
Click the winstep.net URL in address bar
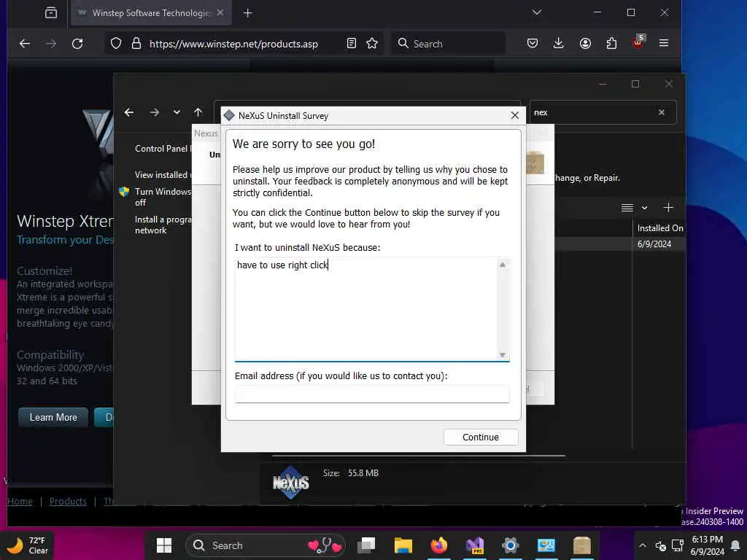233,44
